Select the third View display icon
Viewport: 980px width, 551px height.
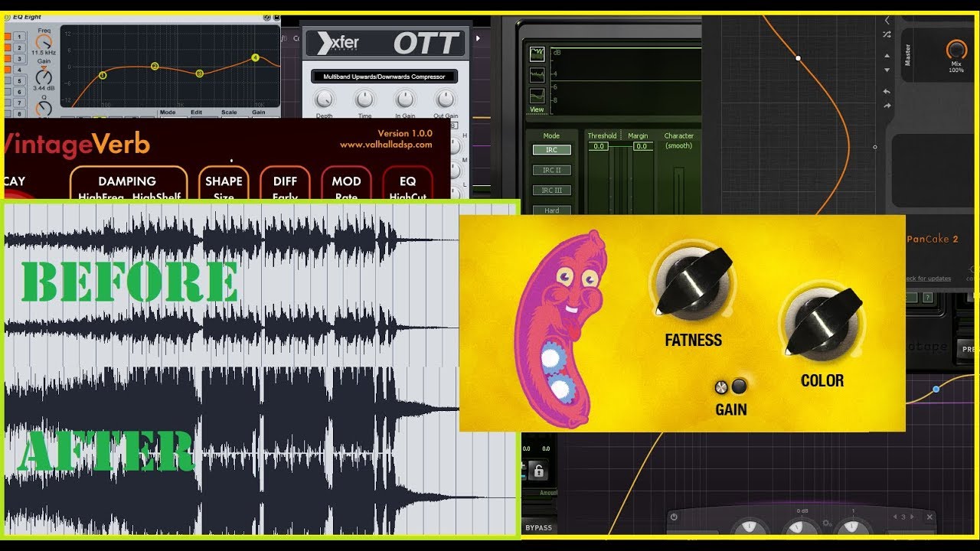coord(537,96)
